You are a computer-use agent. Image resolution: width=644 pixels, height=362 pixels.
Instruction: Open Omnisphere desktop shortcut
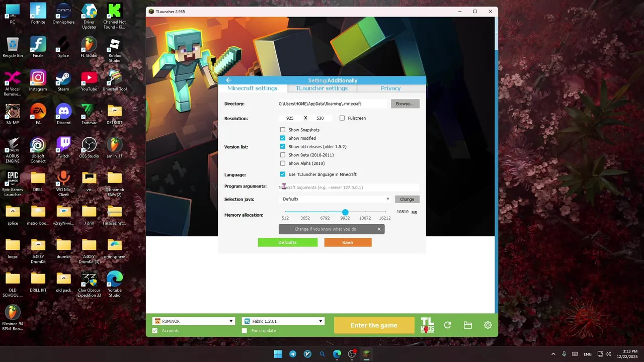[x=63, y=14]
